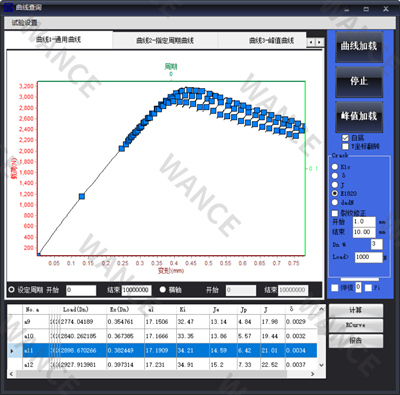Select the da/dN radio option

coord(335,202)
